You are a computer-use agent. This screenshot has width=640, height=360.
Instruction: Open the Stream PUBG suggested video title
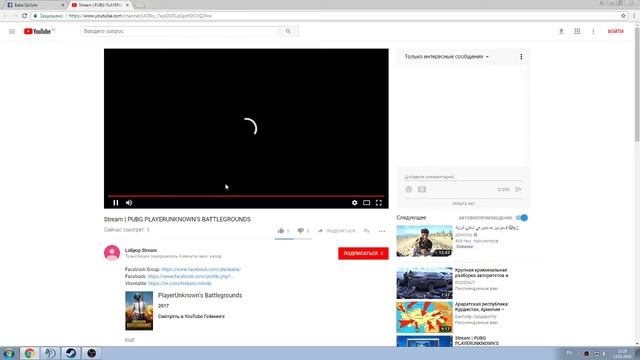click(477, 340)
